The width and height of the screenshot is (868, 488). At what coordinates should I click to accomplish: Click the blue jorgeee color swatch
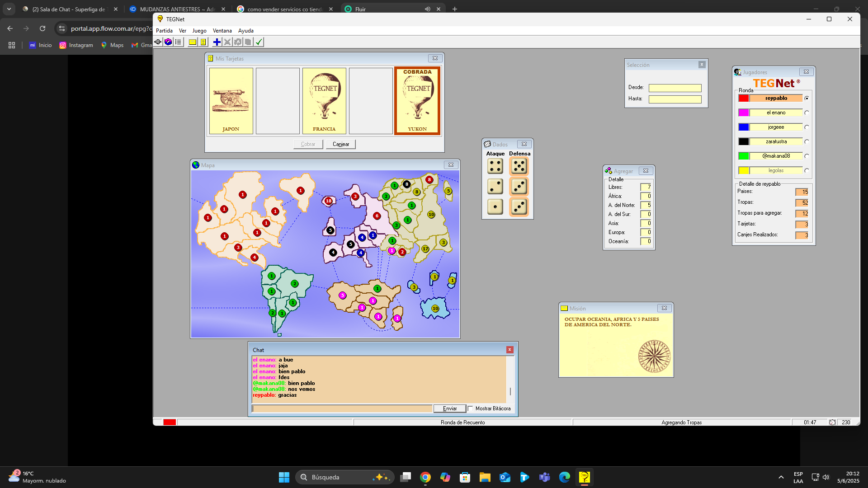click(x=744, y=127)
